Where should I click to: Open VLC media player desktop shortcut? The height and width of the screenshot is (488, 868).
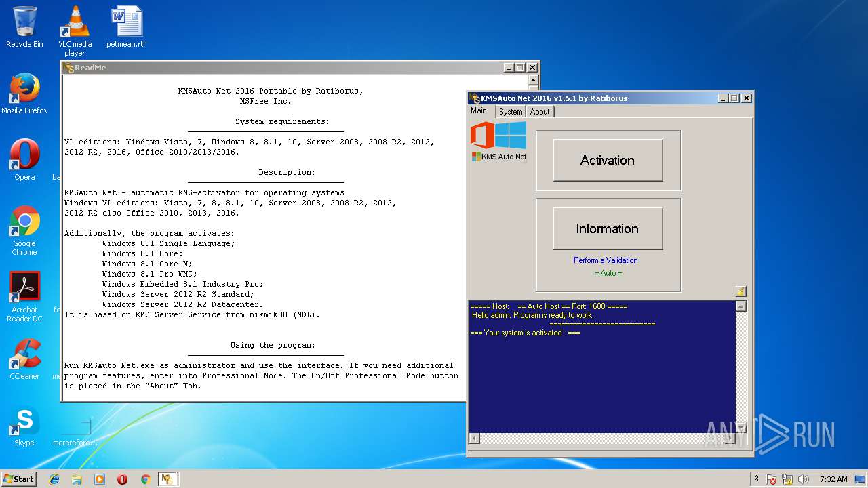[x=75, y=31]
